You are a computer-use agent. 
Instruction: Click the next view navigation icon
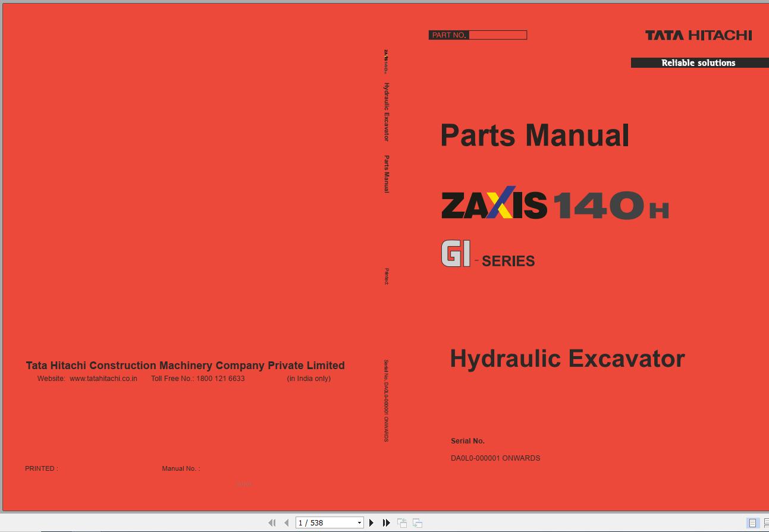(x=418, y=523)
